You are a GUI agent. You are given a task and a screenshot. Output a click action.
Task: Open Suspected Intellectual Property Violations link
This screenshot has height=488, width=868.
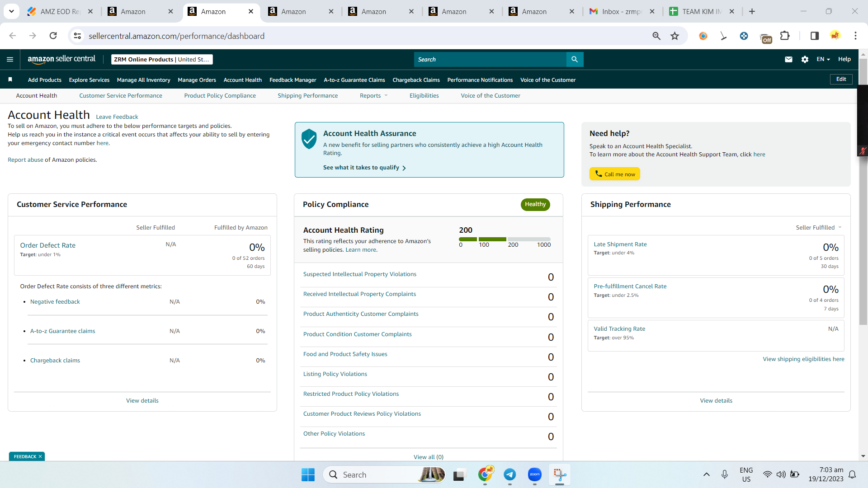(x=360, y=274)
